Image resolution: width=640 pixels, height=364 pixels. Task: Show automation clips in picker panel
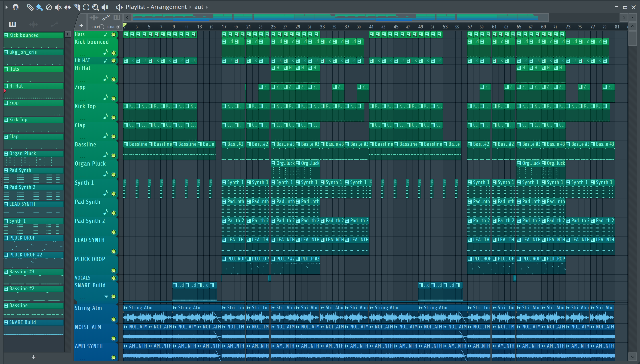click(54, 24)
